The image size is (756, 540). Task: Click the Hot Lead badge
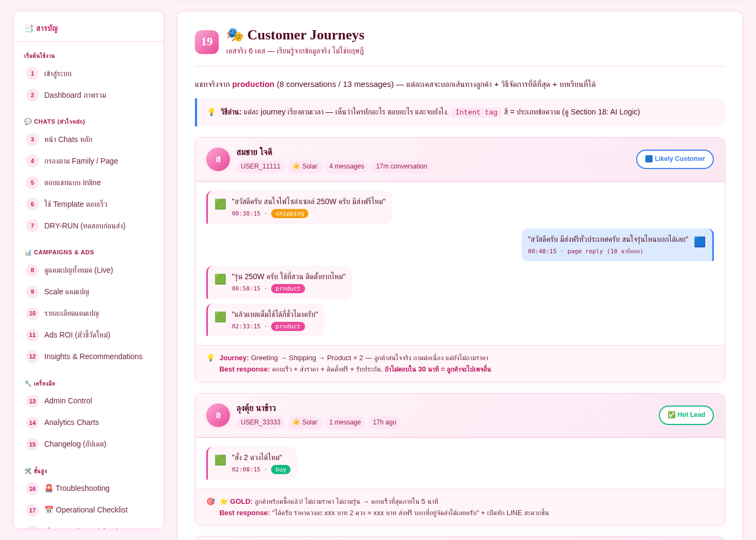click(686, 415)
